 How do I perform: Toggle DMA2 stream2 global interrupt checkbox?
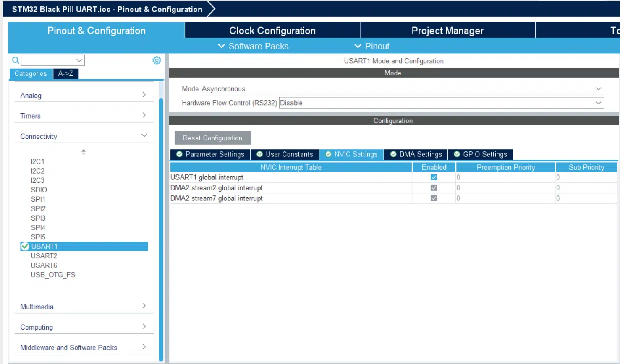(434, 188)
